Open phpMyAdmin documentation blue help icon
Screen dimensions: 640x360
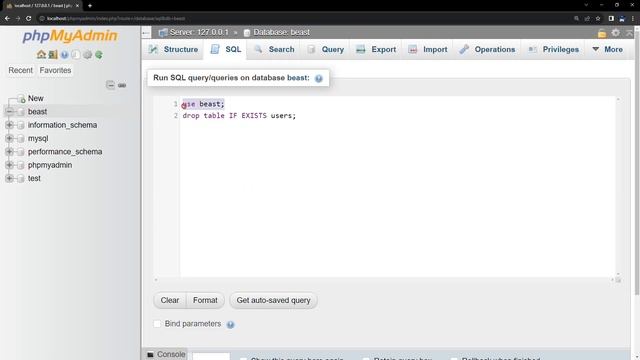pyautogui.click(x=64, y=54)
